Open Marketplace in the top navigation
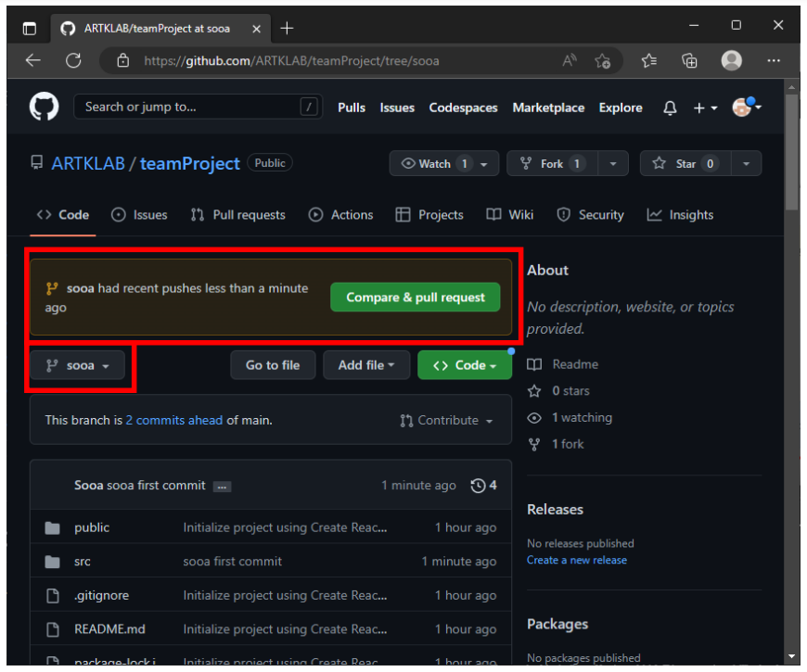Screen dimensions: 807x672 point(548,108)
